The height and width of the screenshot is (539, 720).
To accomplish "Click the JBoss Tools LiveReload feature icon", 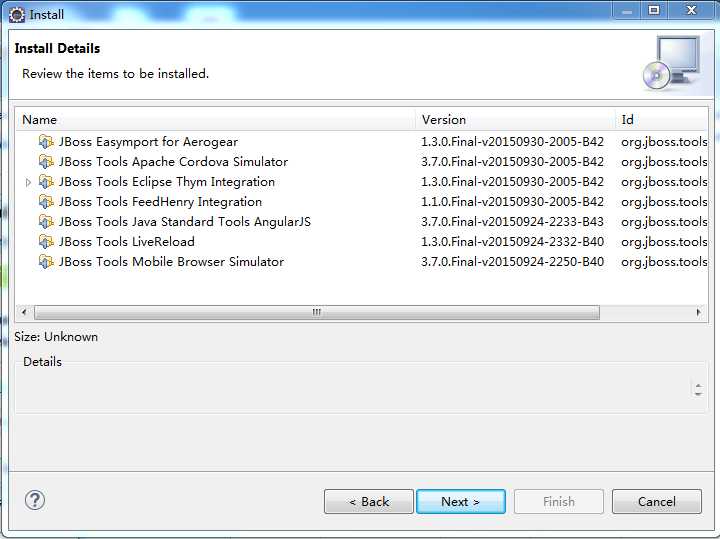I will (x=46, y=241).
